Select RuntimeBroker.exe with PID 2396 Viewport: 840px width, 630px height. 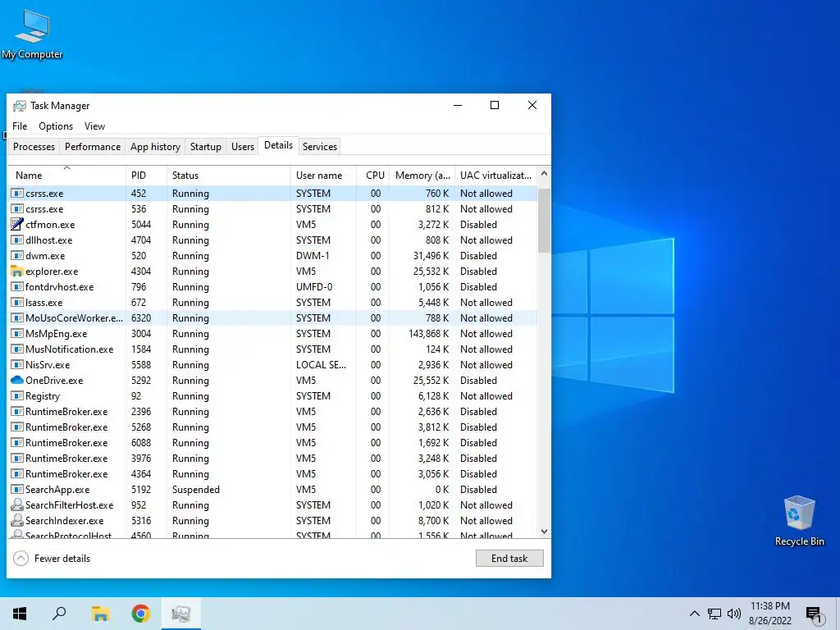pyautogui.click(x=272, y=412)
